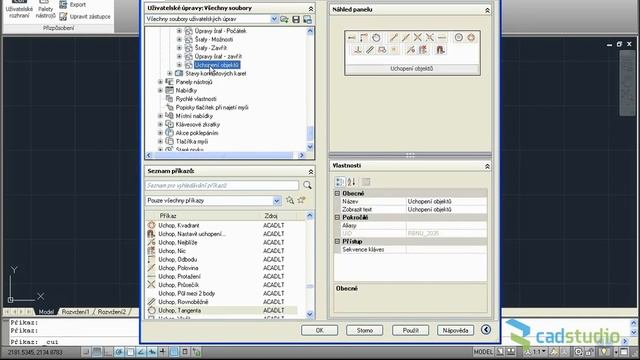Collapse the Seznam příkazů panel with double chevron

(x=311, y=171)
